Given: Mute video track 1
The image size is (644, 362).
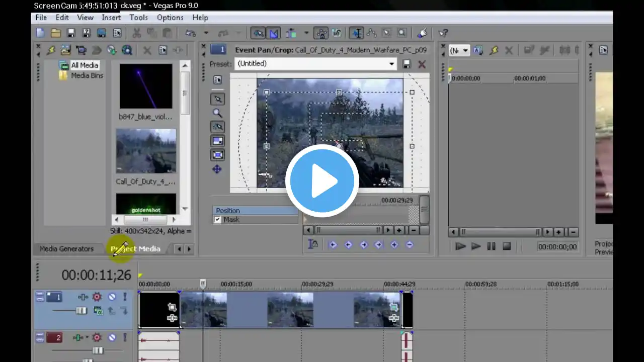Looking at the screenshot, I should (112, 297).
